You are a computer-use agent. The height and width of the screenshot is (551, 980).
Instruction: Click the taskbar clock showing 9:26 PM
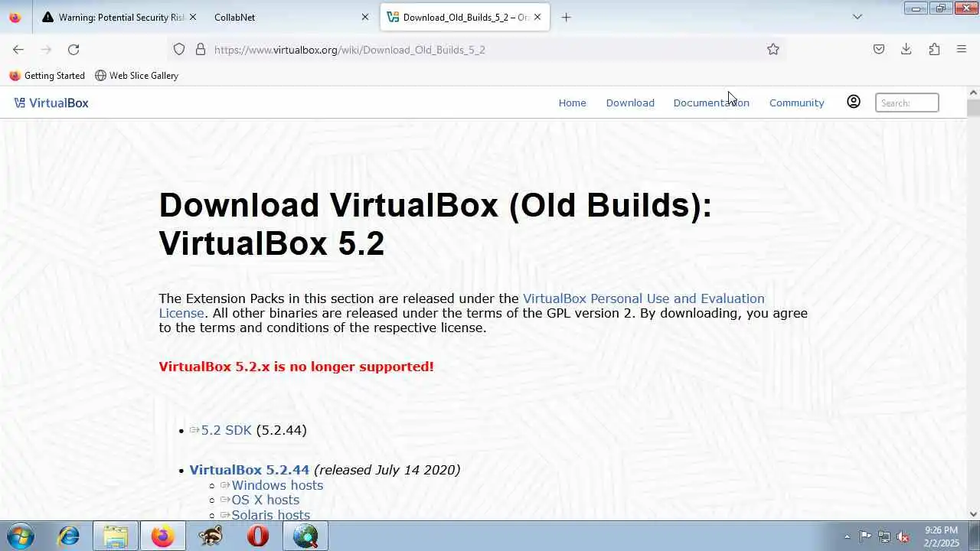tap(941, 536)
